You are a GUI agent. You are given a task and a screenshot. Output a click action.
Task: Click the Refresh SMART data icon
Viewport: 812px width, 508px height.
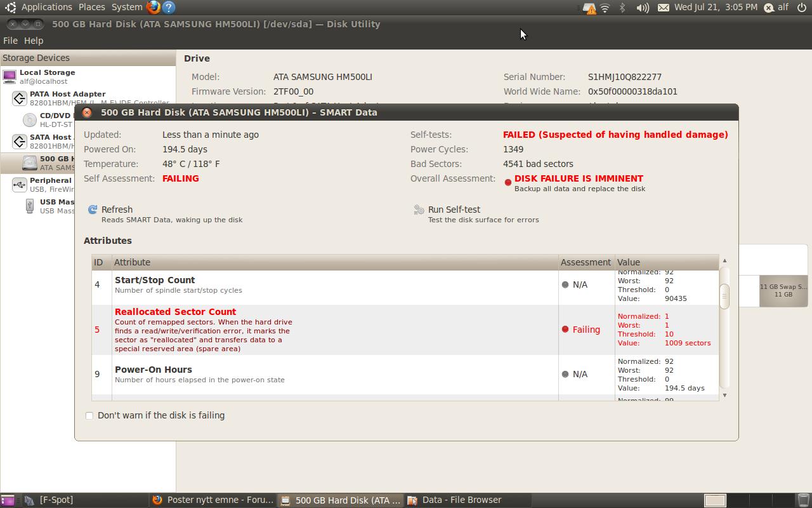[93, 210]
